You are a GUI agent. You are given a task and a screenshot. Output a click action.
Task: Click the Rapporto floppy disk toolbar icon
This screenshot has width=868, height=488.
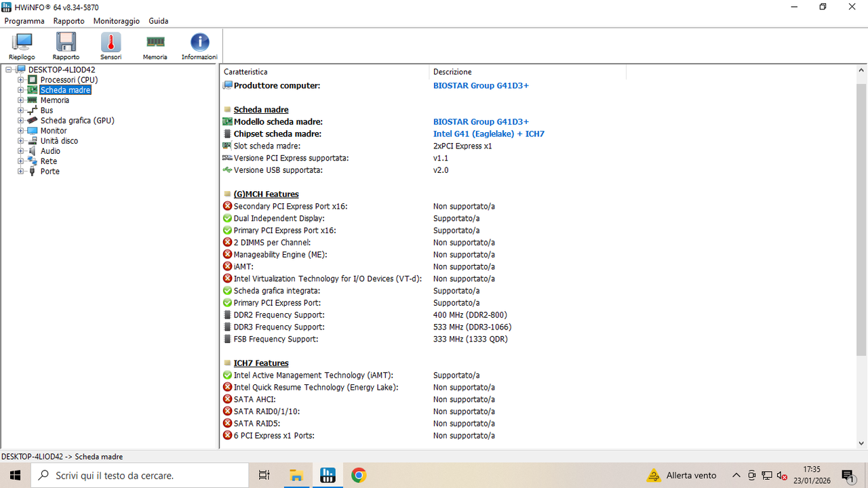point(66,47)
